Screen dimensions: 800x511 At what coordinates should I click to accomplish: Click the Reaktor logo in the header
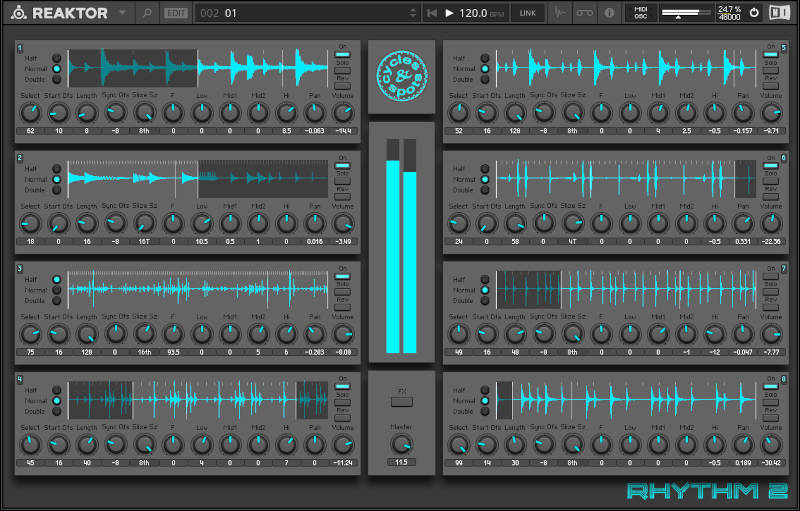click(16, 13)
